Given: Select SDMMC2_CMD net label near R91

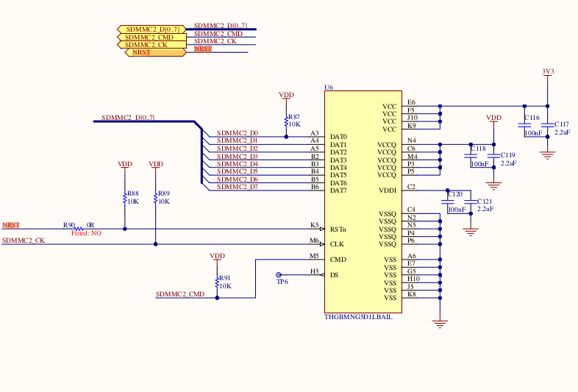Looking at the screenshot, I should 180,294.
